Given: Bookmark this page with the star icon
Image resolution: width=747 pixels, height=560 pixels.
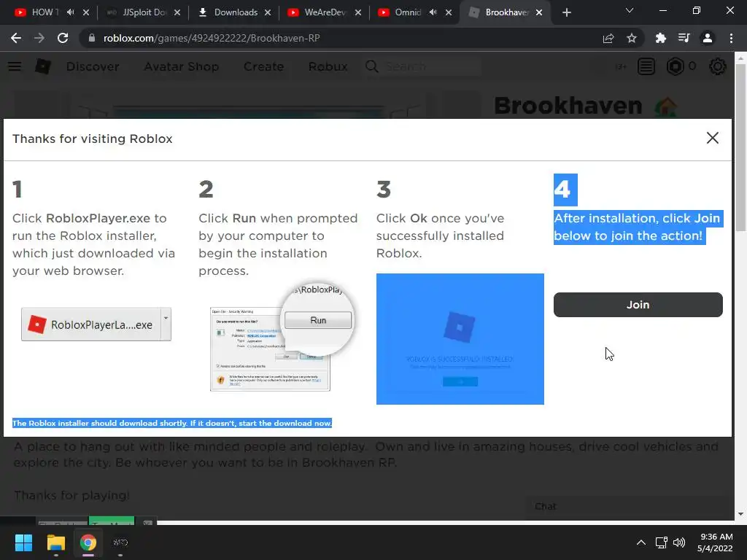Looking at the screenshot, I should [x=632, y=38].
